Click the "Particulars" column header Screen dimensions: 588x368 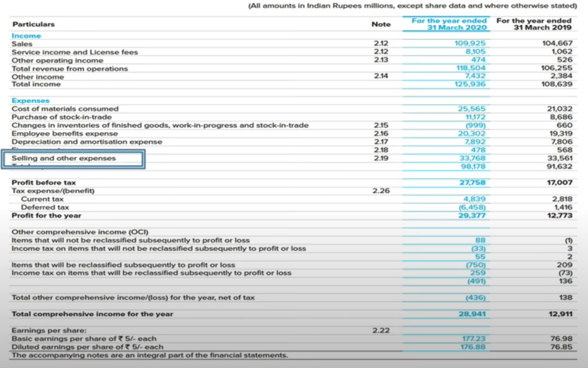click(34, 24)
